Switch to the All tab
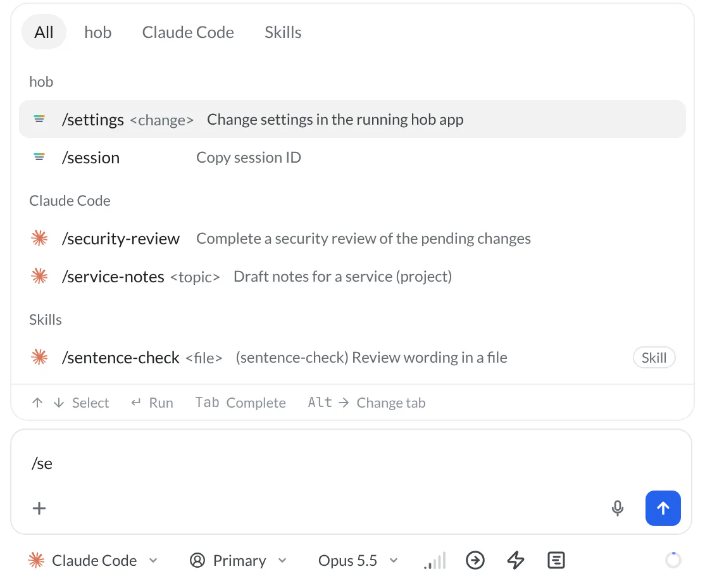Viewport: 705px width, 588px height. pos(44,32)
